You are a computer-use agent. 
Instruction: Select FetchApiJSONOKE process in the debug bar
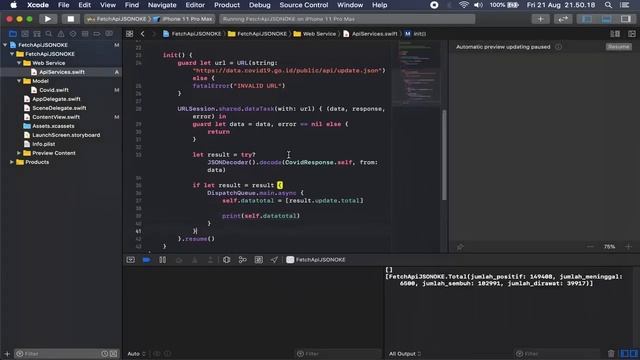click(316, 260)
